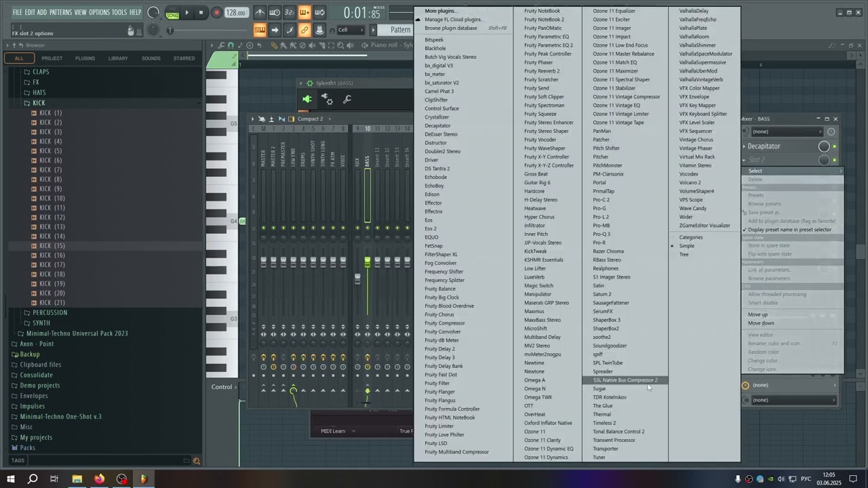Image resolution: width=868 pixels, height=488 pixels.
Task: Click Sylenth1 plugin gear icon
Action: click(327, 100)
